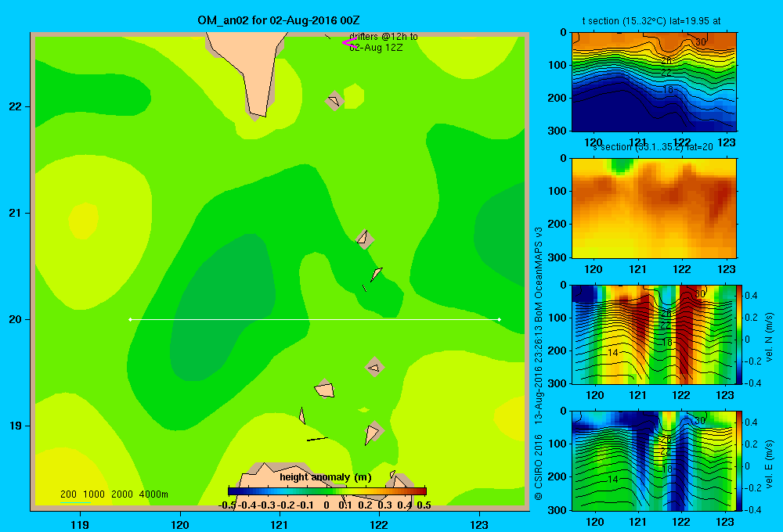Click the vel. E (m/s) axis label
783x532 pixels.
click(769, 463)
